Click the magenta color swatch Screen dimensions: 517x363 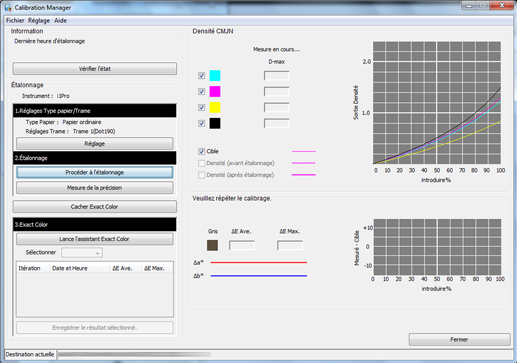(x=215, y=91)
